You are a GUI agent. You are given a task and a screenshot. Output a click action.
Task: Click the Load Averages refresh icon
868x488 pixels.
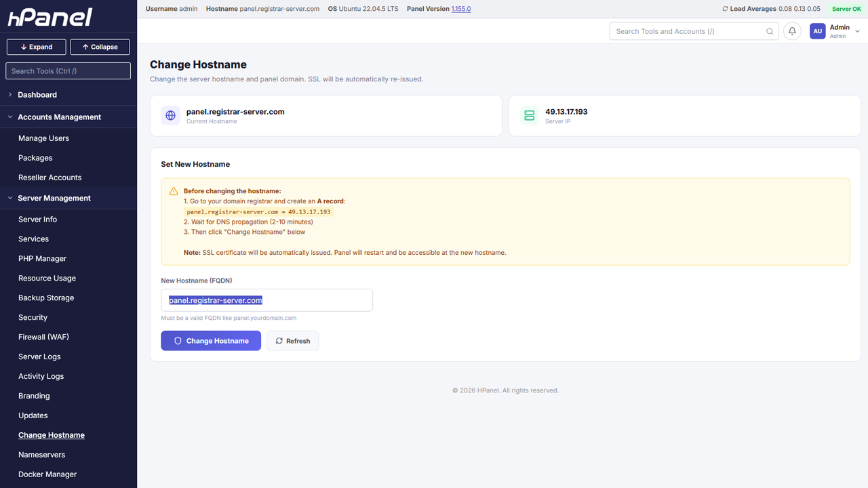click(725, 9)
